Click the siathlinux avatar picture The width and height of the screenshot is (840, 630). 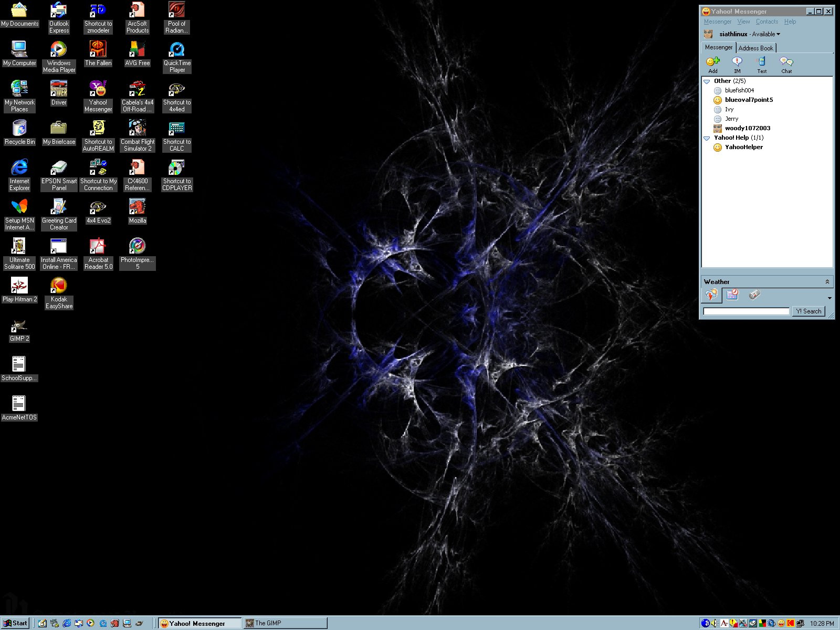click(709, 34)
